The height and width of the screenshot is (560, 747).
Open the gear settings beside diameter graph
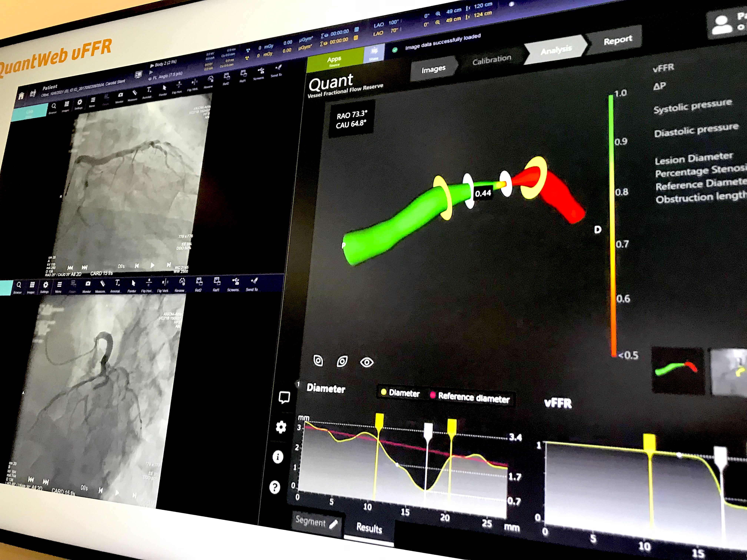pos(281,427)
